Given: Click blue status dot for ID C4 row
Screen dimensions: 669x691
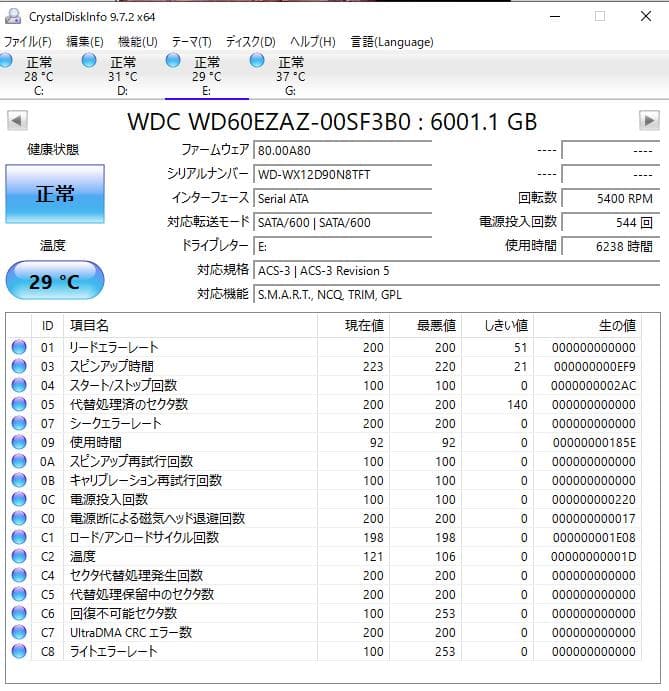Looking at the screenshot, I should [19, 575].
